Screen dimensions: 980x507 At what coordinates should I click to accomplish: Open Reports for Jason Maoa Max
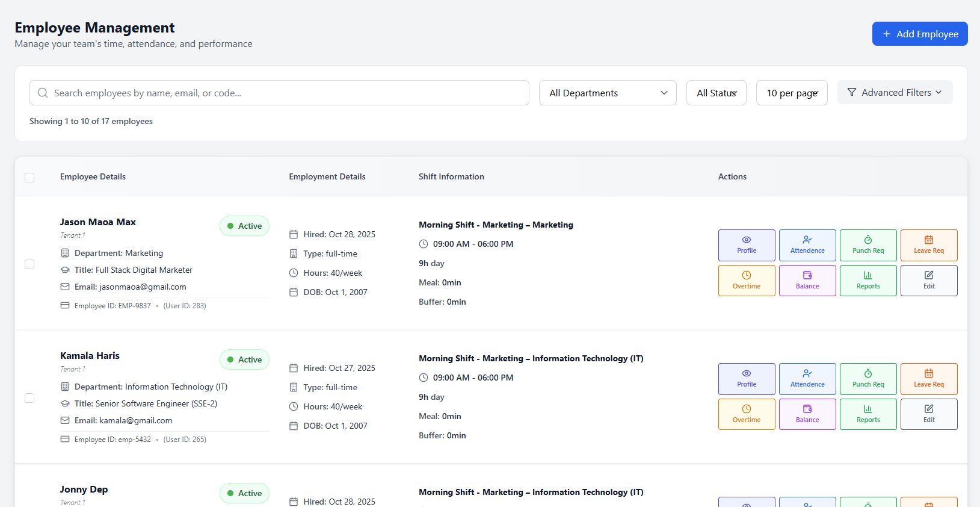tap(868, 281)
